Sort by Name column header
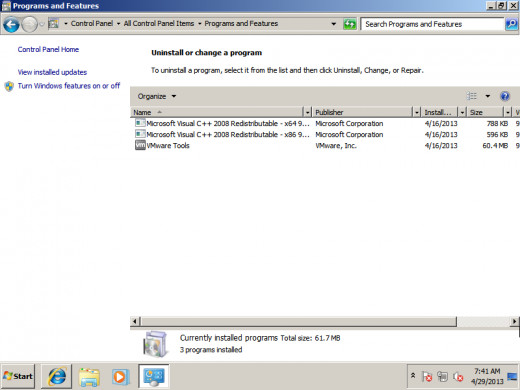The height and width of the screenshot is (390, 520). click(x=217, y=112)
